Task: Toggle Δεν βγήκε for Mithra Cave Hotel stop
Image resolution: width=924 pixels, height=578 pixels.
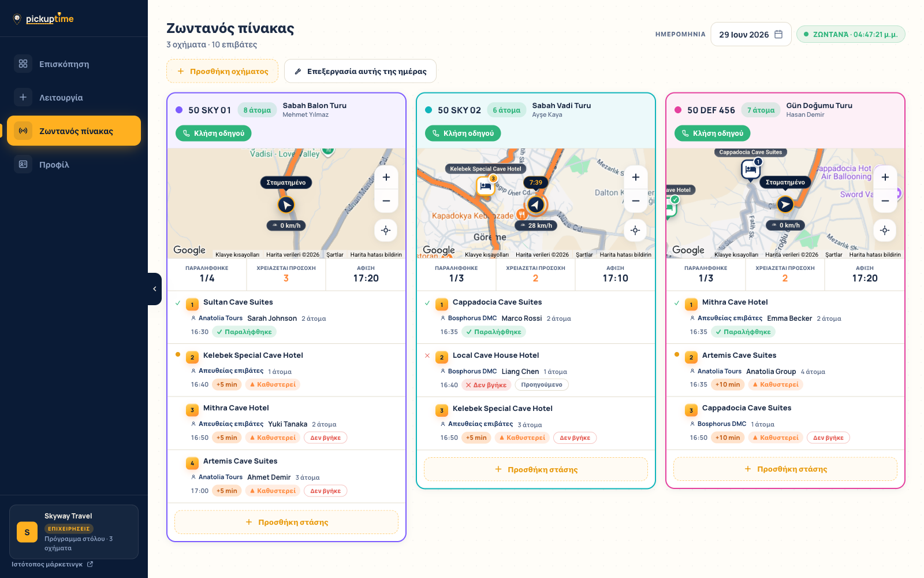Action: (326, 438)
